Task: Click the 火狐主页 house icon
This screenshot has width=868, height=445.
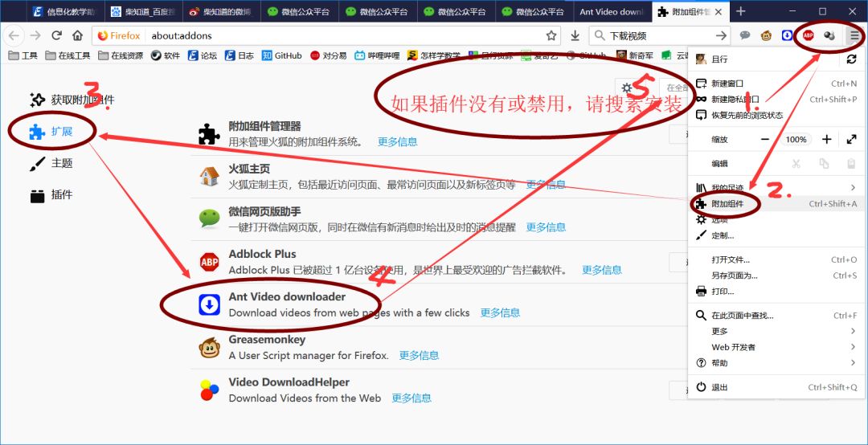Action: click(x=209, y=177)
